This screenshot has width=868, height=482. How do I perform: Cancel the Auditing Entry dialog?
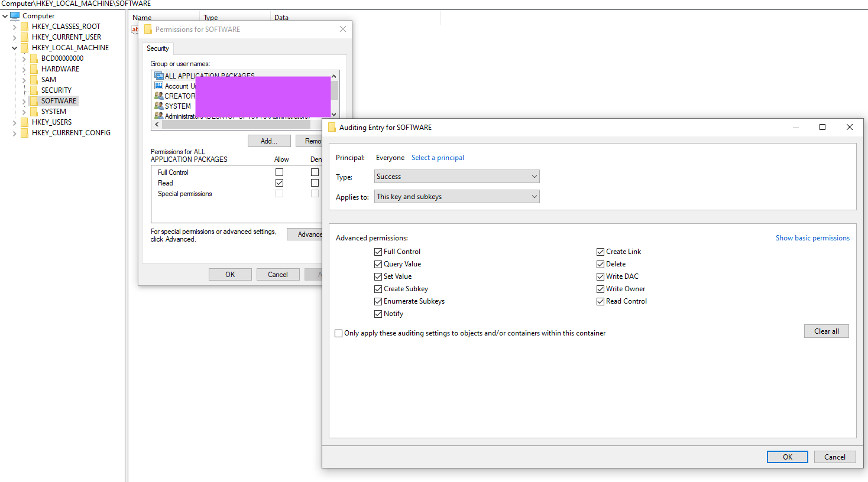click(x=835, y=457)
